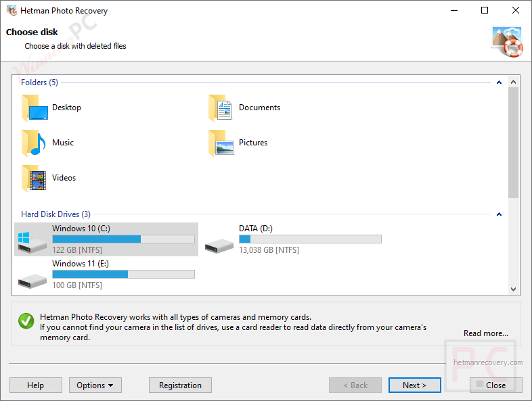The image size is (532, 401).
Task: Click the "122 GB [NTFS]" size text
Action: click(x=77, y=250)
